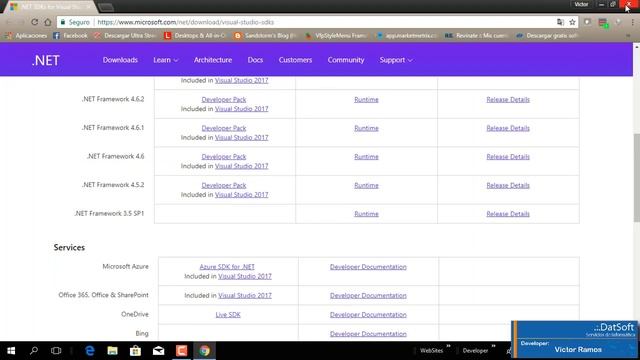640x360 pixels.
Task: Select the Microsoft Azure row label
Action: 125,267
